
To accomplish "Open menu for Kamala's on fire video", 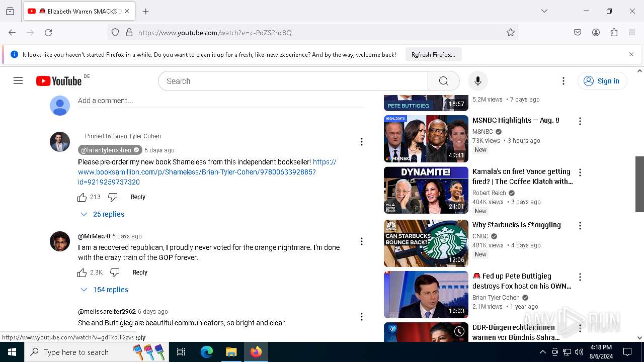I will (580, 172).
